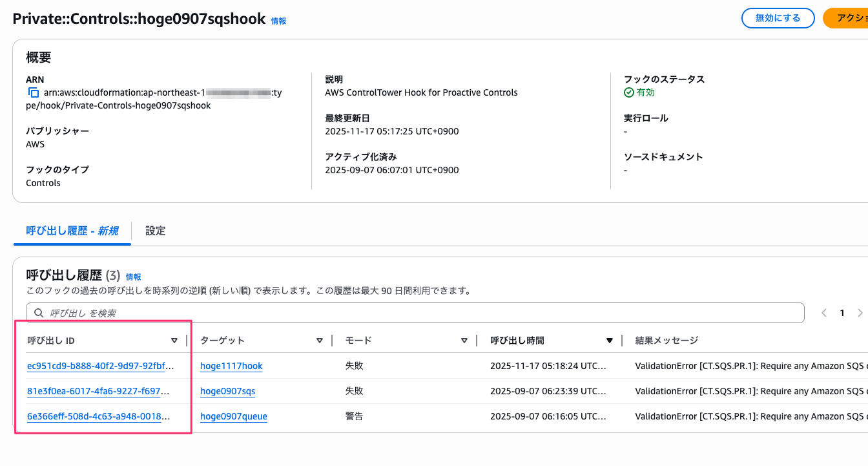This screenshot has height=466, width=868.
Task: Open invocation ID starting with 81e3f0ea
Action: (x=98, y=391)
